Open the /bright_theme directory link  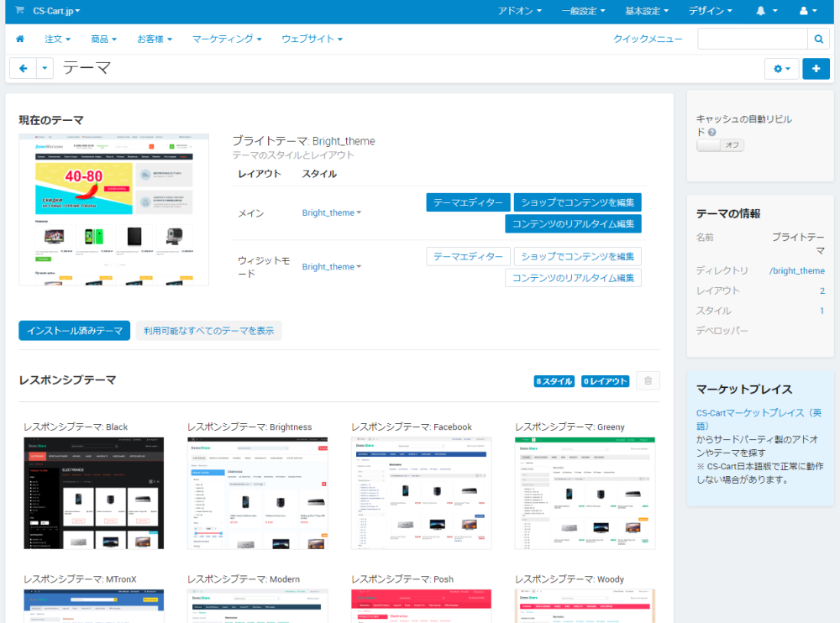(796, 270)
